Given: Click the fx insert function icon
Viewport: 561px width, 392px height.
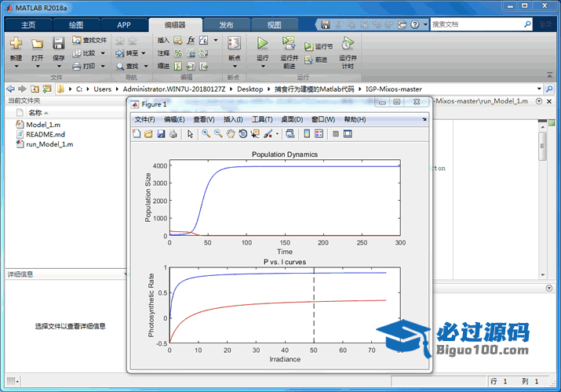Looking at the screenshot, I should pos(191,40).
